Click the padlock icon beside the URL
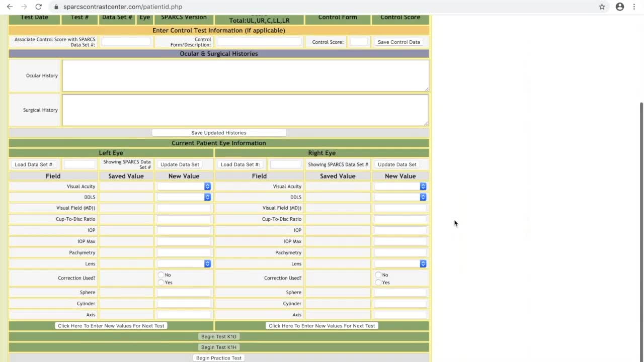Image resolution: width=644 pixels, height=362 pixels. pyautogui.click(x=57, y=7)
